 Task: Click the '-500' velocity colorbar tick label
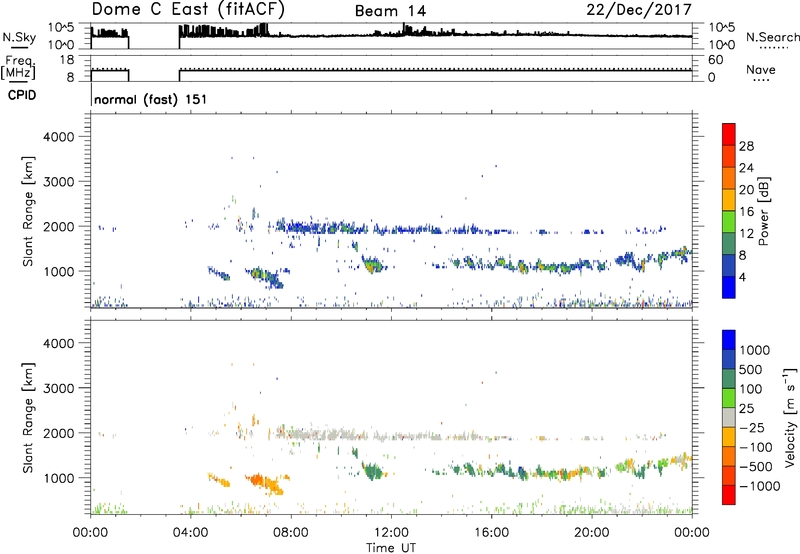tap(756, 466)
